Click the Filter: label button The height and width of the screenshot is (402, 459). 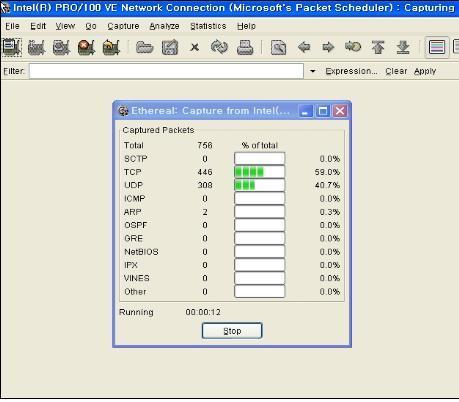coord(14,71)
